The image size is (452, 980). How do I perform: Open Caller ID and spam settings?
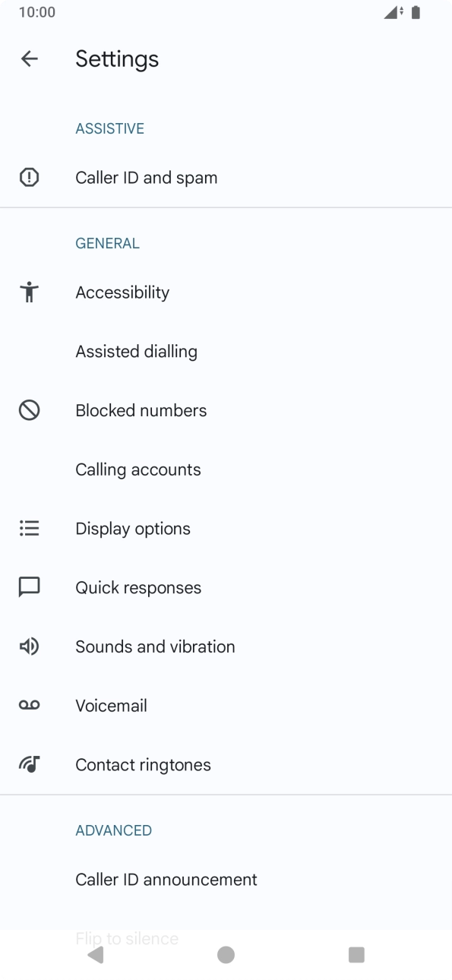pos(147,177)
